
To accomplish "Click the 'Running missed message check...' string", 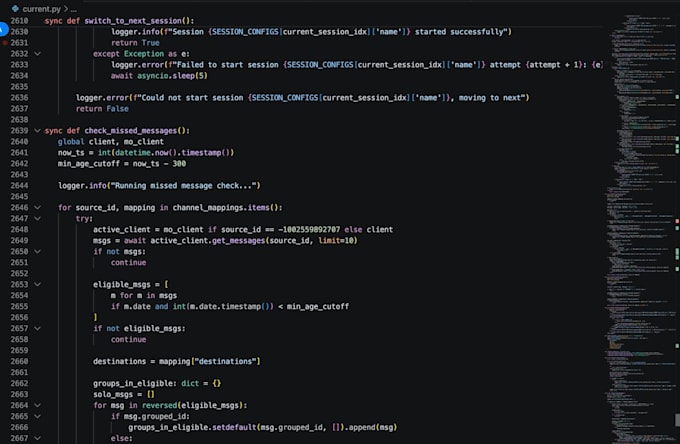I will point(185,186).
